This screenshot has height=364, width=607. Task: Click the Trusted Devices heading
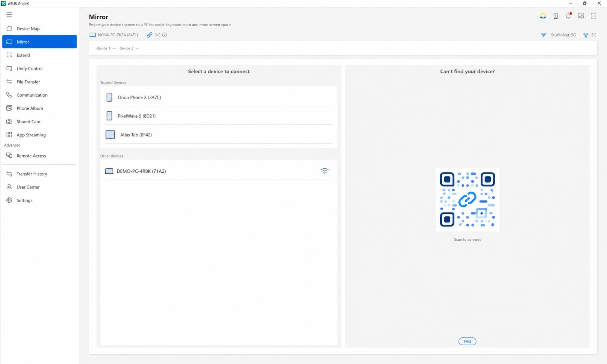[x=113, y=82]
